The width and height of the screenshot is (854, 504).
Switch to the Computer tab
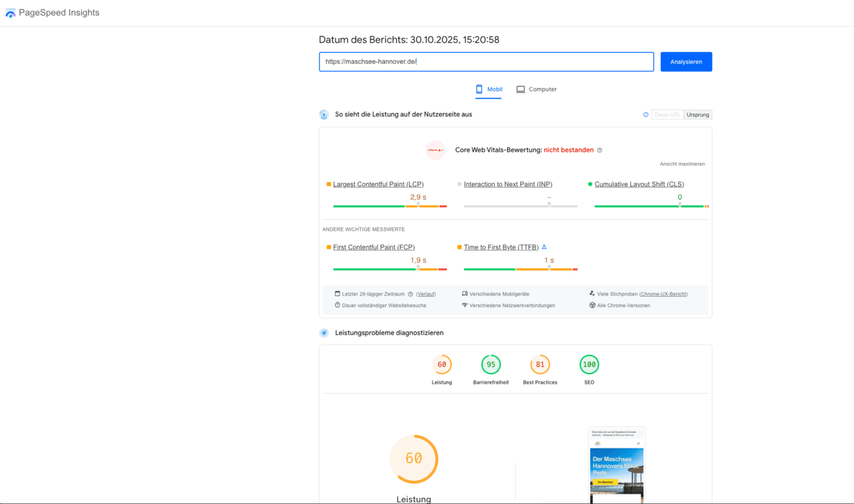click(x=537, y=89)
